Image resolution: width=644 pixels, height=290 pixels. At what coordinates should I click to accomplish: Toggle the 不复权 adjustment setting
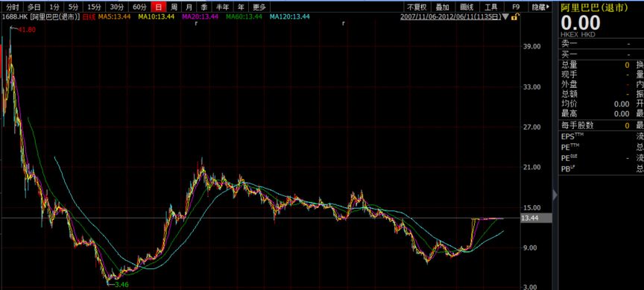pos(417,7)
